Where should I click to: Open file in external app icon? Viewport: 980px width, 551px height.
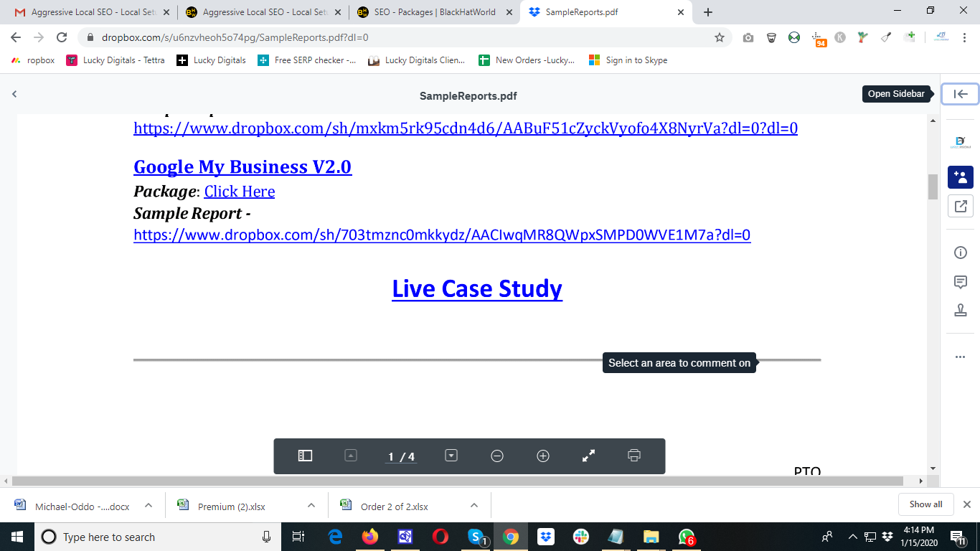pos(961,207)
